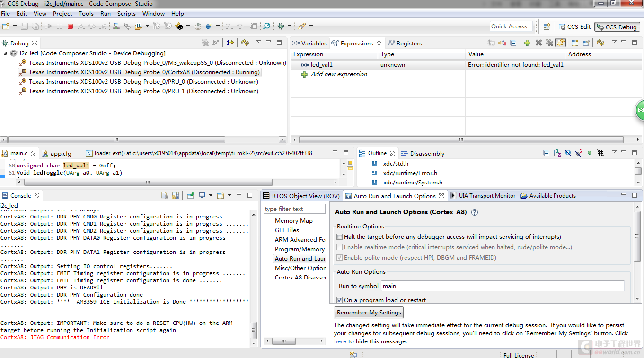Click Collapse All icon in Expressions view
644x358 pixels.
click(513, 43)
